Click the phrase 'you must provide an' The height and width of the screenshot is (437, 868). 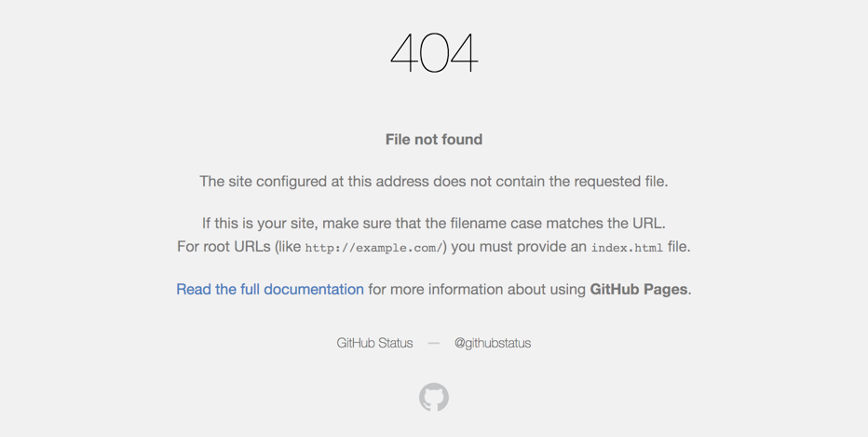pos(519,247)
